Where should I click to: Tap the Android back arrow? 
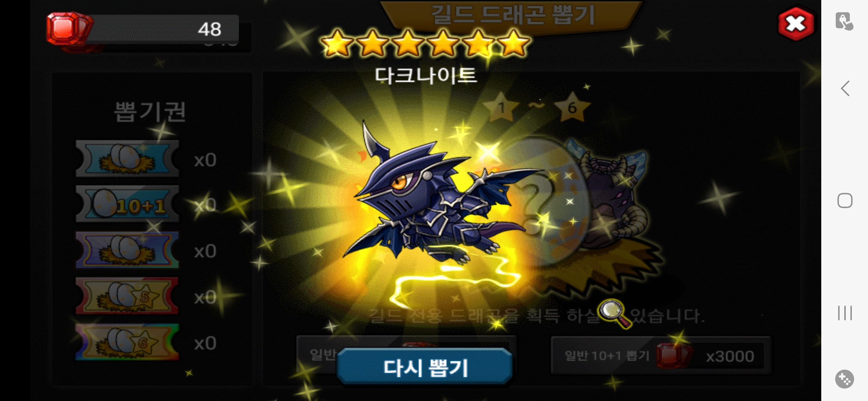click(x=845, y=88)
